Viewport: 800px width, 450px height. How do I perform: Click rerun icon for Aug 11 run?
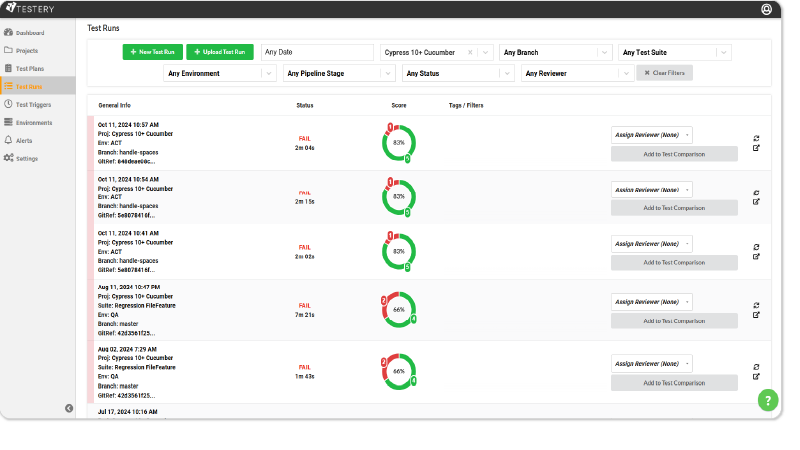pos(756,306)
